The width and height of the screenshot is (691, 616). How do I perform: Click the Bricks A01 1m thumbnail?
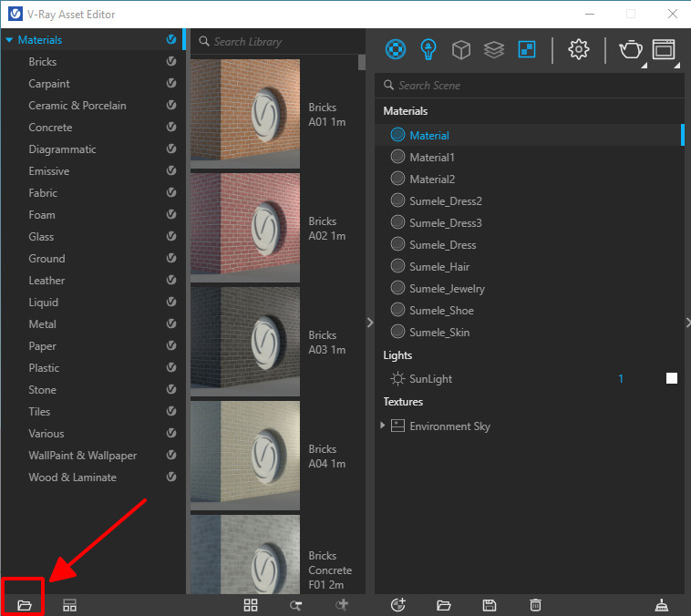coord(245,114)
